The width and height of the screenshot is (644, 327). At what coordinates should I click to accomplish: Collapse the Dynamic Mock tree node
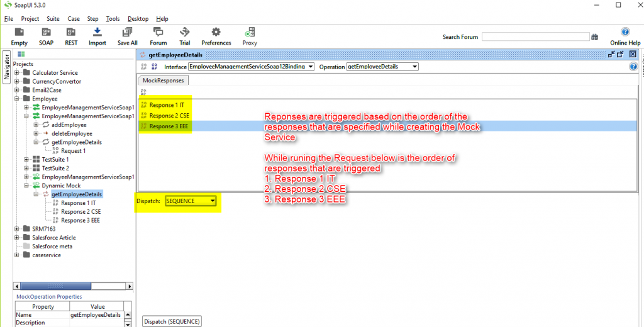coord(27,186)
